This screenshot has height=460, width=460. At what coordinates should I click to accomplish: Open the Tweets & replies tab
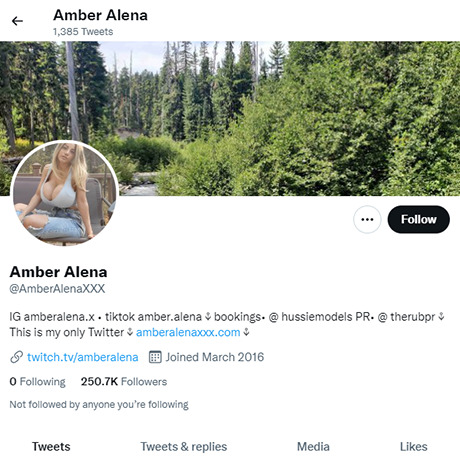184,447
